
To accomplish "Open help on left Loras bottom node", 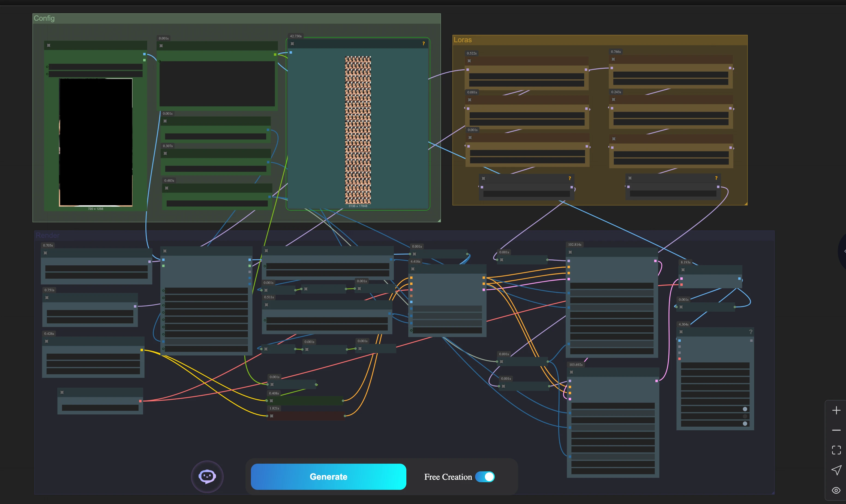I will tap(570, 178).
